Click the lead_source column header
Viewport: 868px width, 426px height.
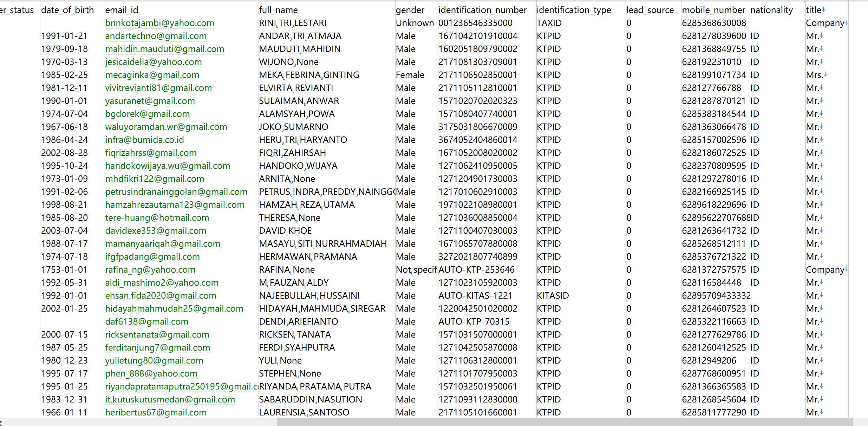[x=650, y=10]
